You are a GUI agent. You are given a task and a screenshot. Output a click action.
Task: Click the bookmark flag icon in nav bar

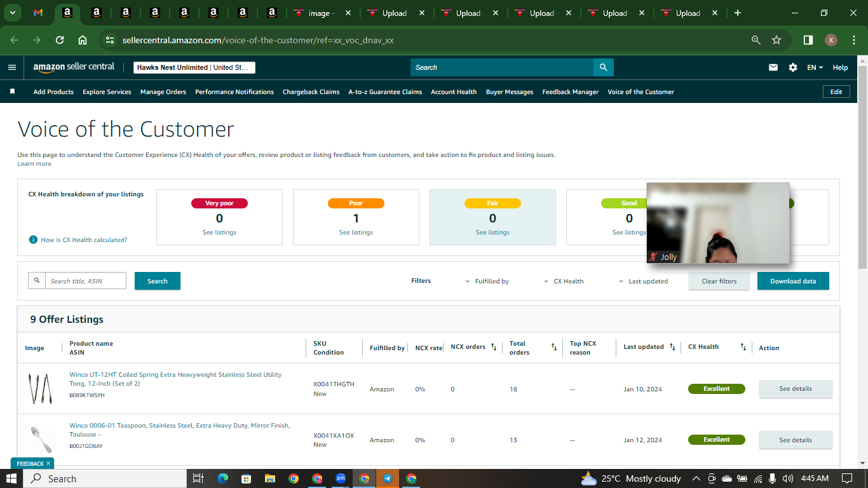point(12,91)
